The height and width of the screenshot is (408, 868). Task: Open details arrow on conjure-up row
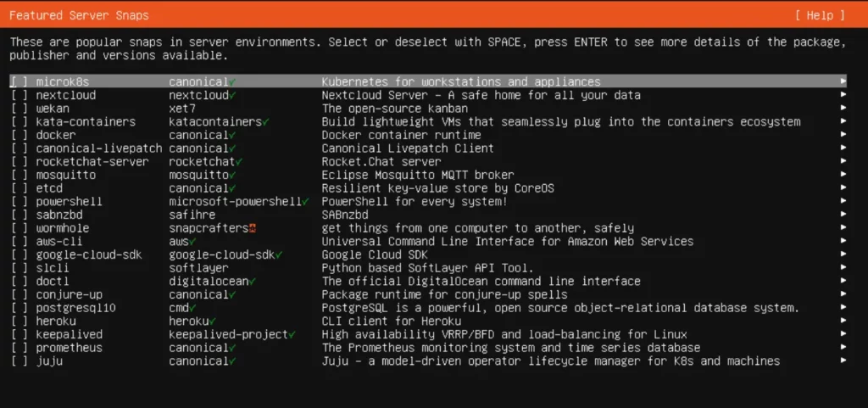click(x=843, y=294)
